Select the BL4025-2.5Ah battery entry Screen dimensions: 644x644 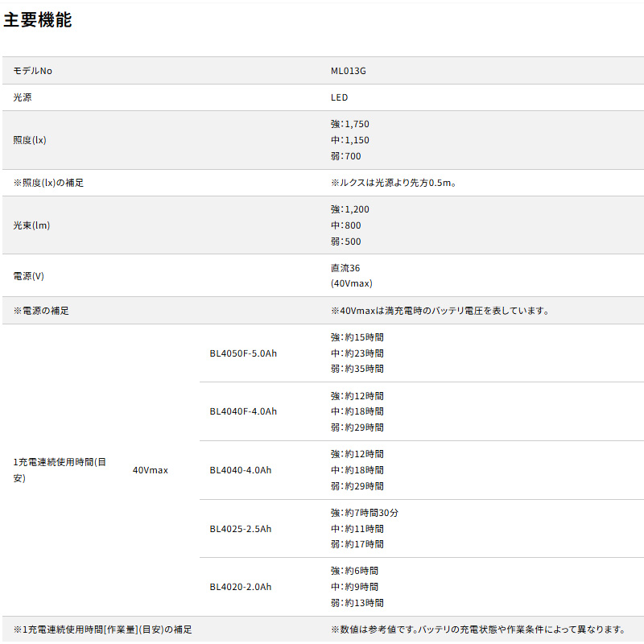click(x=240, y=529)
